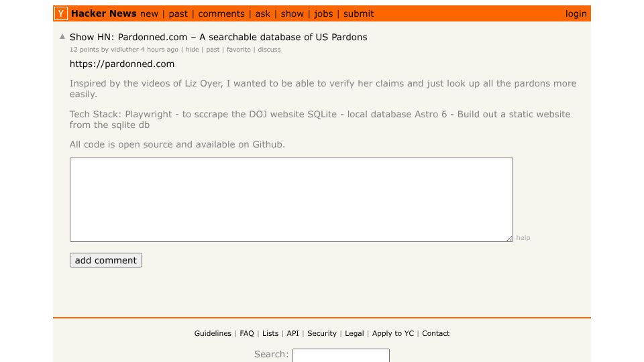The height and width of the screenshot is (362, 644).
Task: View the jobs listing page
Action: click(323, 14)
